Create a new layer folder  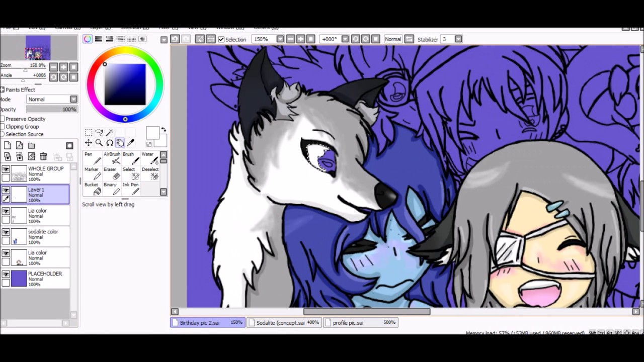coord(31,146)
